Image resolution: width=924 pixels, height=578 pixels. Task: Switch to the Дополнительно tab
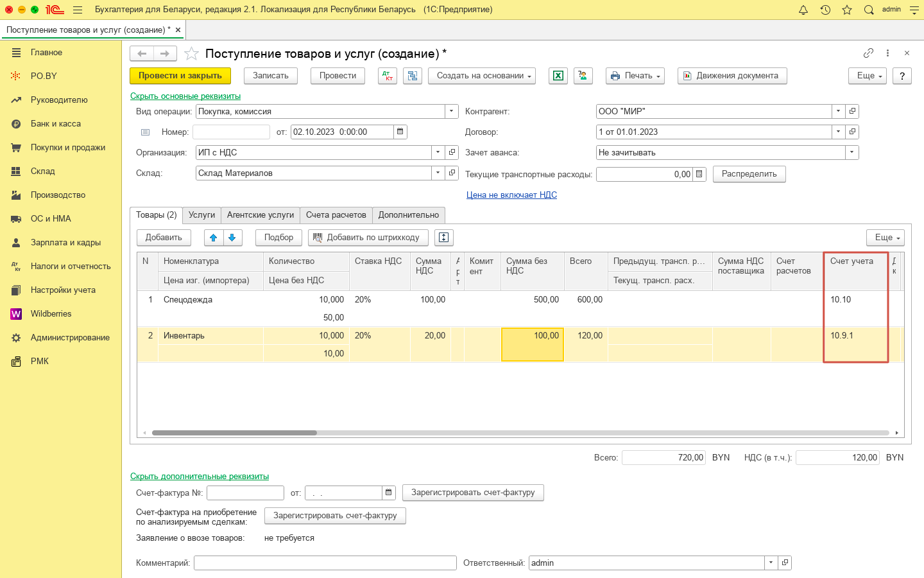click(409, 215)
